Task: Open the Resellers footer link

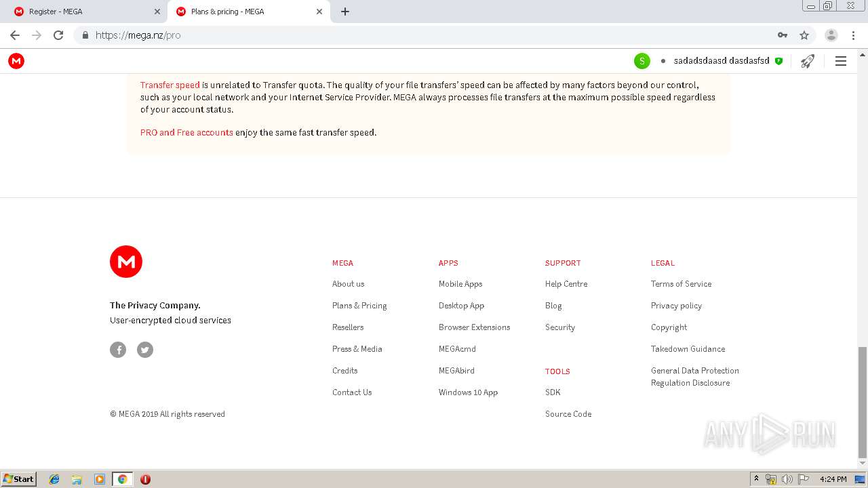Action: [348, 327]
